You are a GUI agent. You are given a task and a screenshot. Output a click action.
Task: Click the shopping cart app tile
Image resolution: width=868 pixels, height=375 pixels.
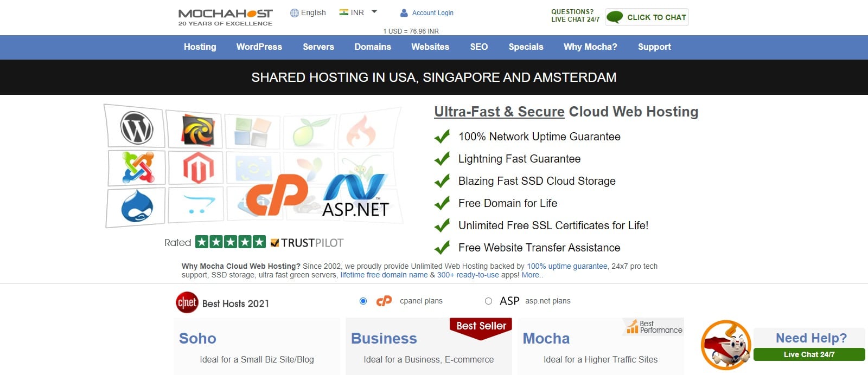click(x=196, y=205)
